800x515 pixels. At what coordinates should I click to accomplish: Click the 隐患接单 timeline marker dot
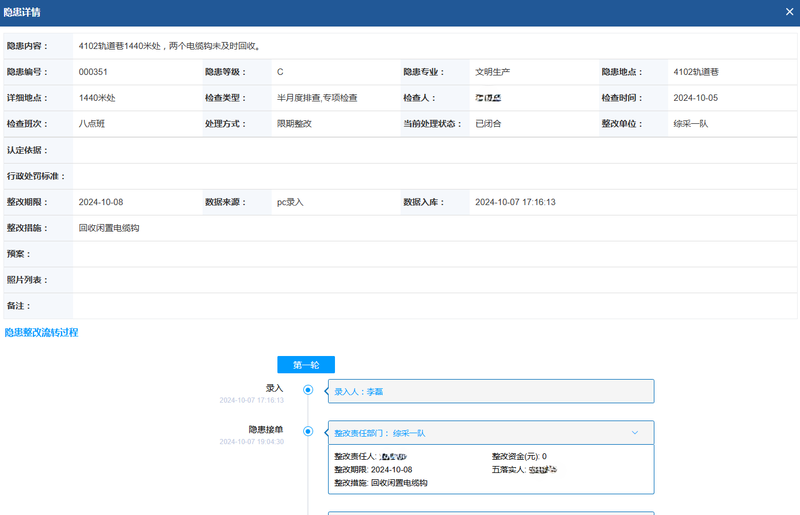coord(308,431)
